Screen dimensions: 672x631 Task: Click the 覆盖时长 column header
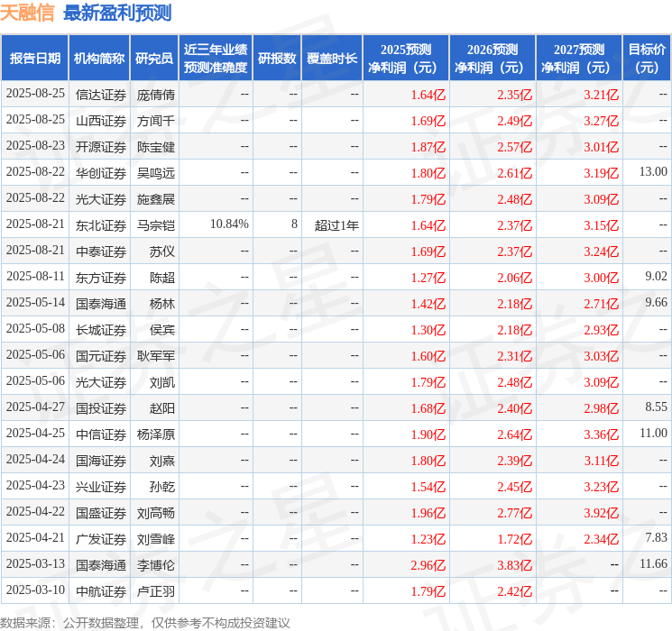point(332,59)
